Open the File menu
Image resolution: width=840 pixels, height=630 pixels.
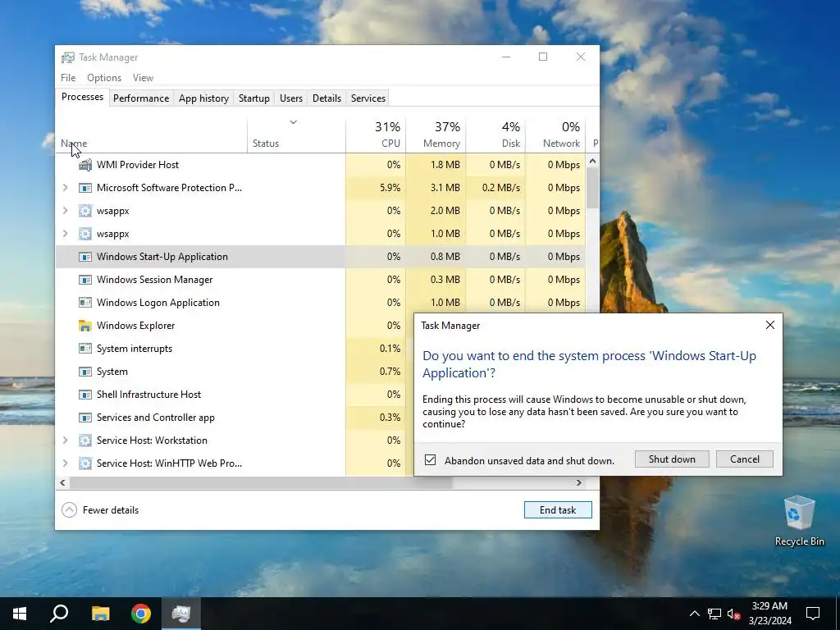pos(68,78)
